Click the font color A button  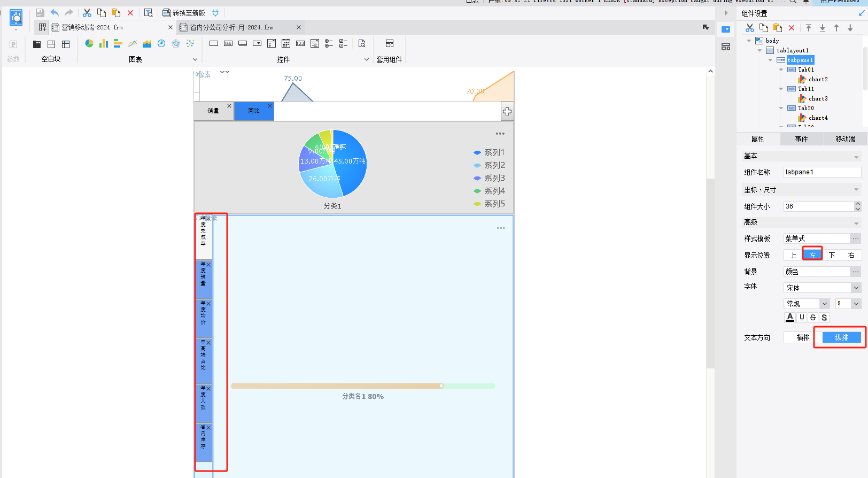tap(790, 317)
